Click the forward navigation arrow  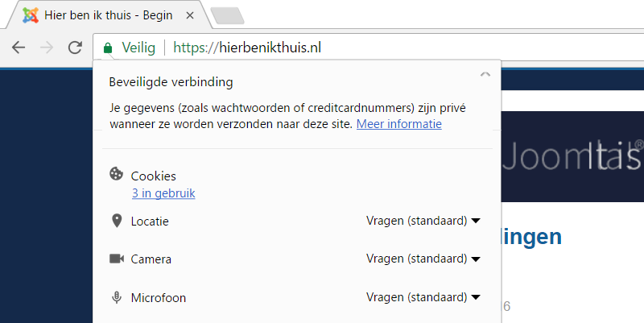coord(47,48)
